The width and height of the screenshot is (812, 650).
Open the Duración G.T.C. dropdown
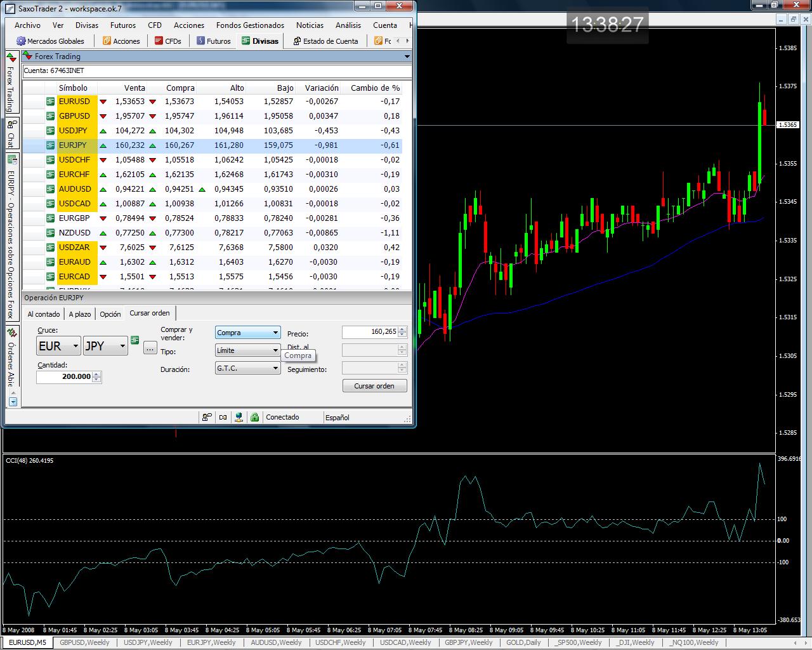tap(275, 368)
